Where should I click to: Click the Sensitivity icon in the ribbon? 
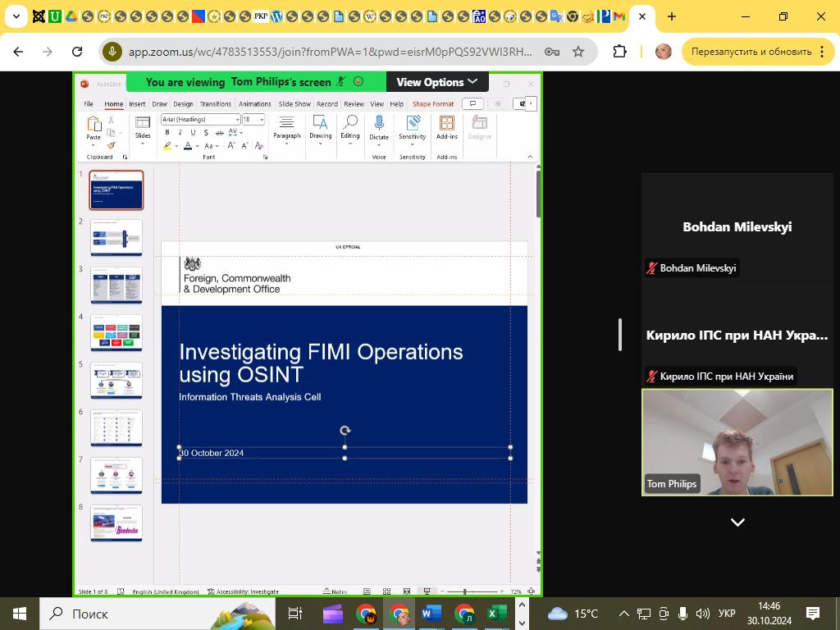click(413, 124)
